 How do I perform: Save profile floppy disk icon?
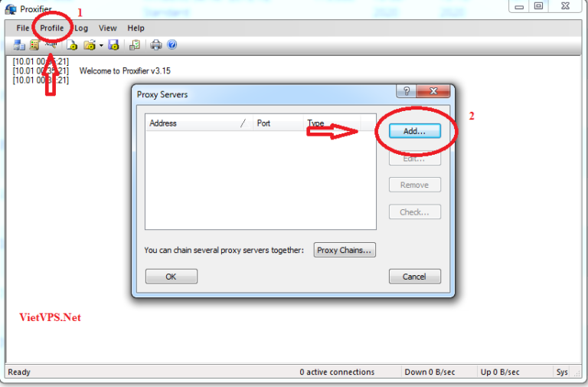pyautogui.click(x=113, y=45)
